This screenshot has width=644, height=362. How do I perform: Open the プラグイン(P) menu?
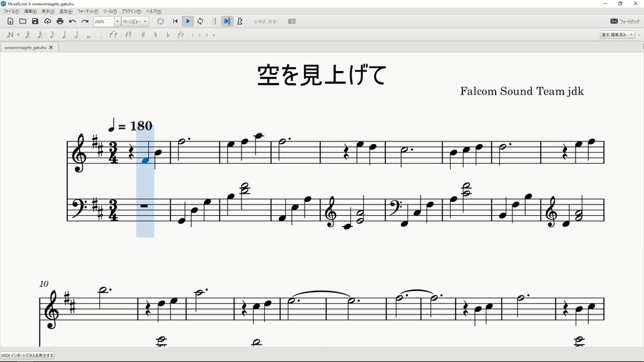point(131,11)
